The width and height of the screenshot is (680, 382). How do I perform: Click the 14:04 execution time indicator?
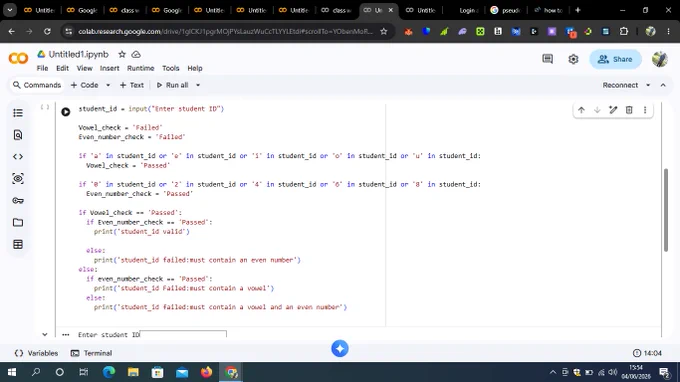(647, 353)
